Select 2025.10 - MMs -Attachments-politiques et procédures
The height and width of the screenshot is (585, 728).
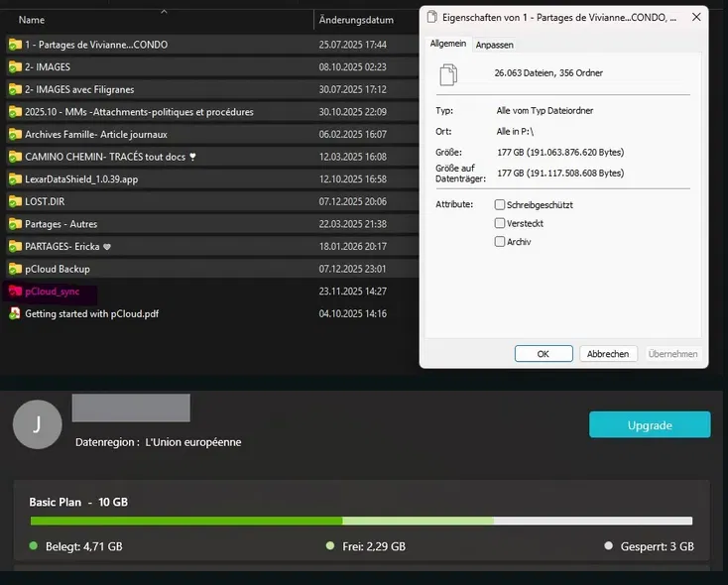[139, 112]
